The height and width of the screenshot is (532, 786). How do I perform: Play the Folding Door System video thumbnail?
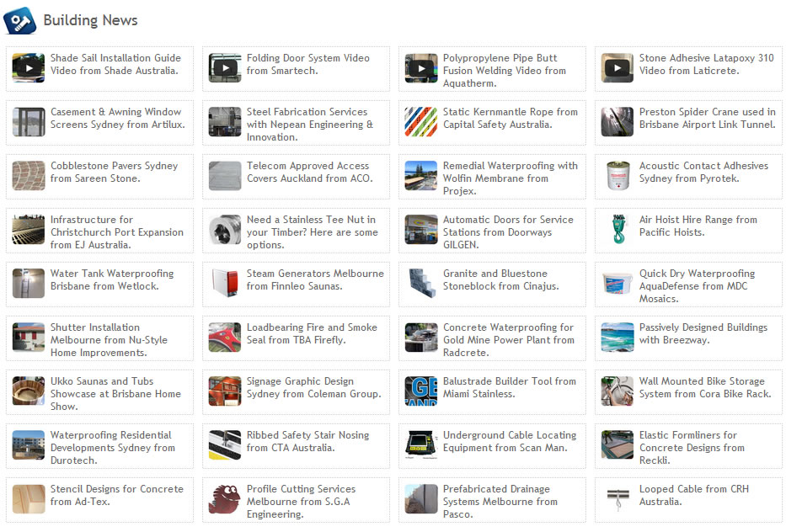225,68
